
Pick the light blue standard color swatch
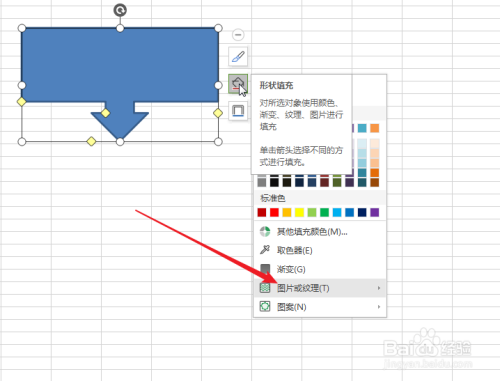coord(337,212)
